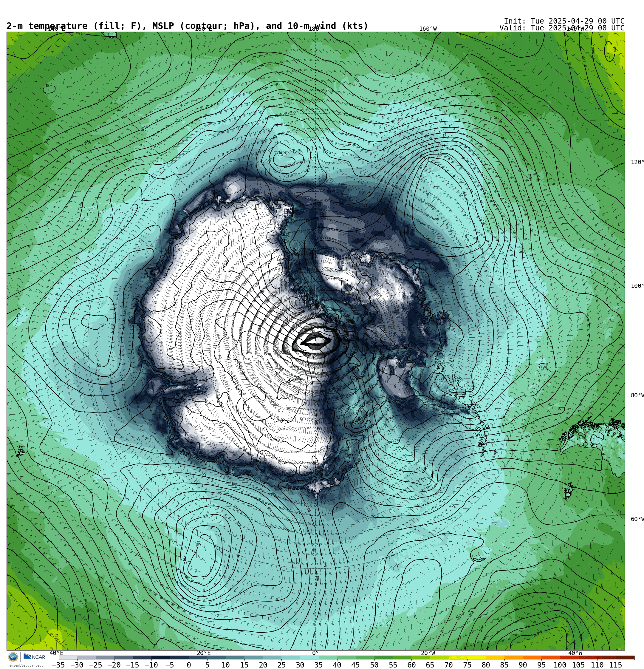Click the 1032 pressure contour label

click(49, 86)
